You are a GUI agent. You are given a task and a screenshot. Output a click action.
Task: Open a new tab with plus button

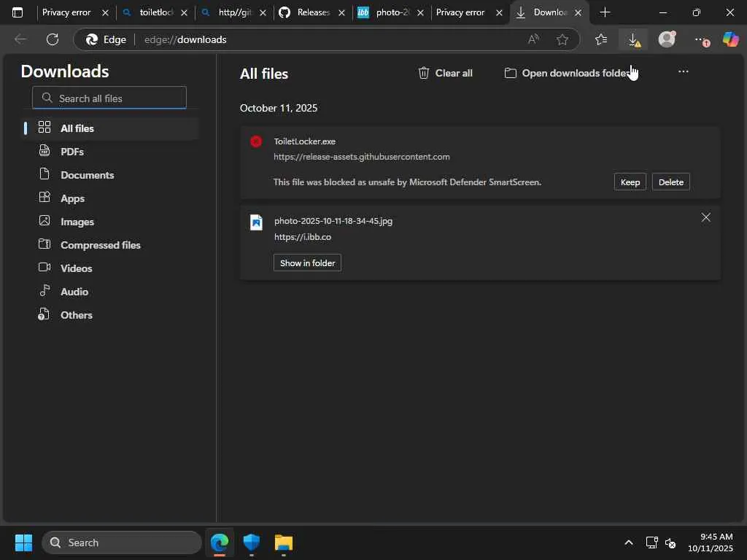(605, 12)
